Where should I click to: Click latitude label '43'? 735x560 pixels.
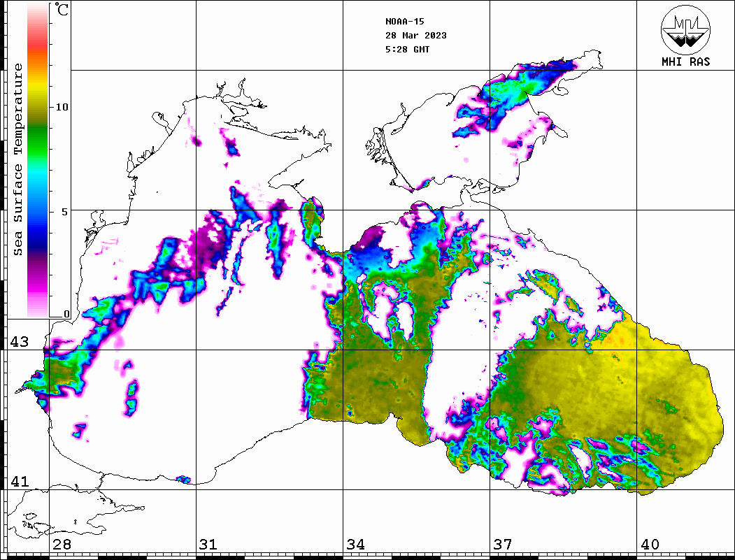coord(20,342)
